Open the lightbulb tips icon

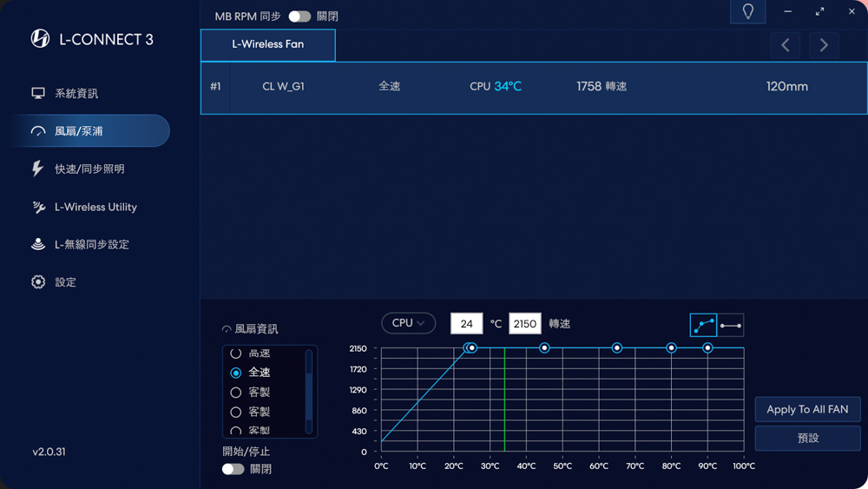point(748,11)
